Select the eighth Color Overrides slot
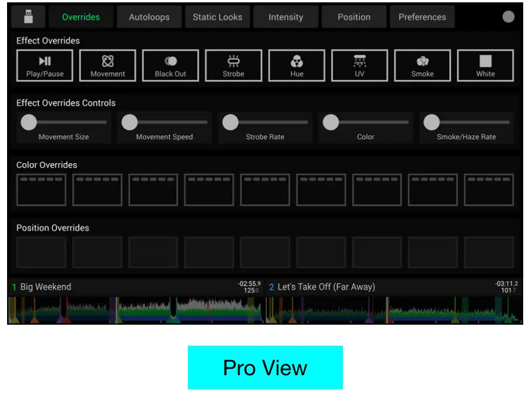 (433, 190)
